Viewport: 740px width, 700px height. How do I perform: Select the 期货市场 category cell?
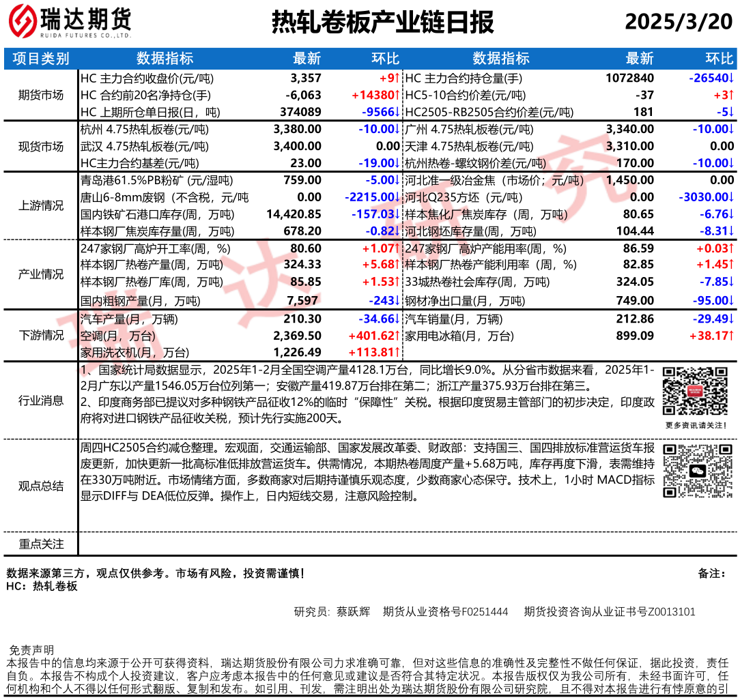click(x=41, y=95)
